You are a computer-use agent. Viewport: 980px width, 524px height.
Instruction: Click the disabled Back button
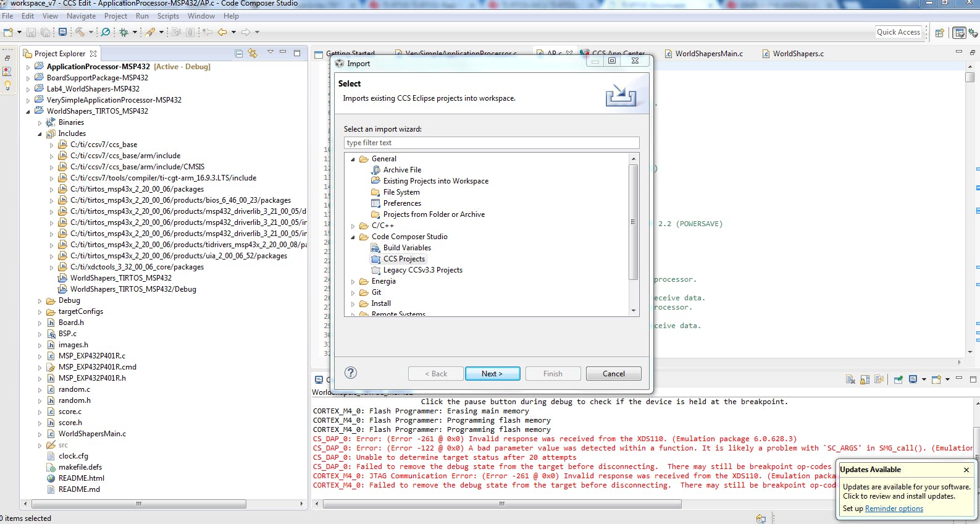pos(435,373)
